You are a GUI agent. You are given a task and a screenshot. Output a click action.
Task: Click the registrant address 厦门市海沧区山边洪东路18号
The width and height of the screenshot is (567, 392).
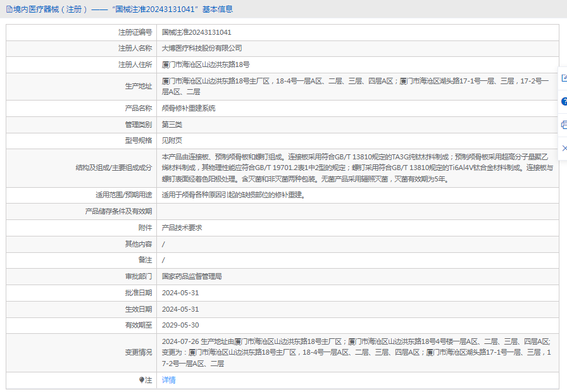tap(206, 64)
